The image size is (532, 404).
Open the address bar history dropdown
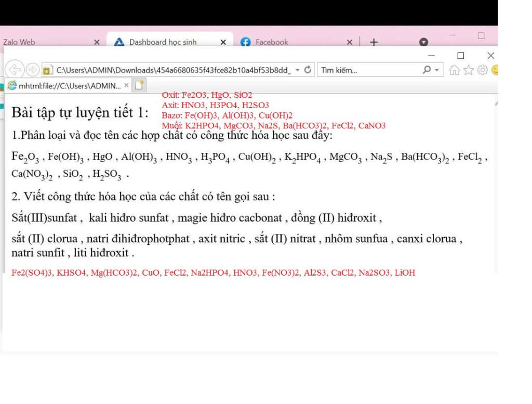point(298,70)
